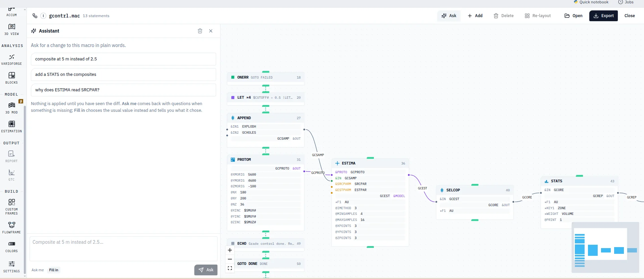This screenshot has height=279, width=644.
Task: Open Settings in the sidebar
Action: click(x=11, y=267)
